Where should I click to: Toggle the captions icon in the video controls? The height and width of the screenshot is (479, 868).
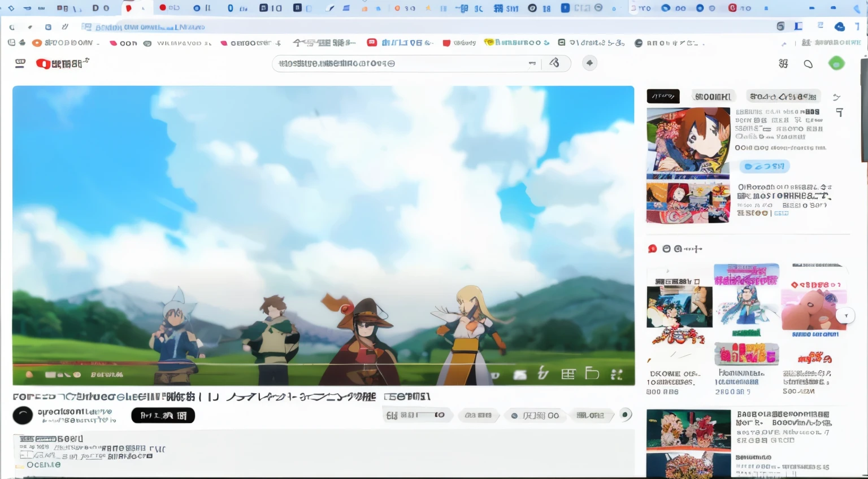(520, 375)
